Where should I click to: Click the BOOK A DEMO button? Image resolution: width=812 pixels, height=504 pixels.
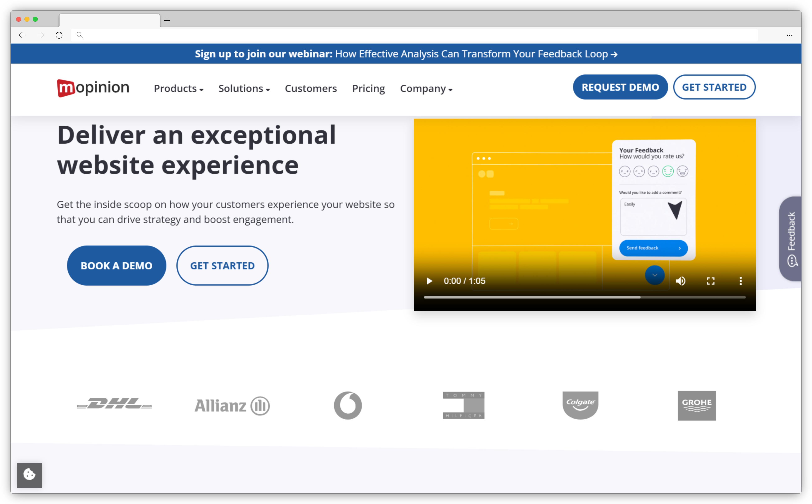[116, 265]
